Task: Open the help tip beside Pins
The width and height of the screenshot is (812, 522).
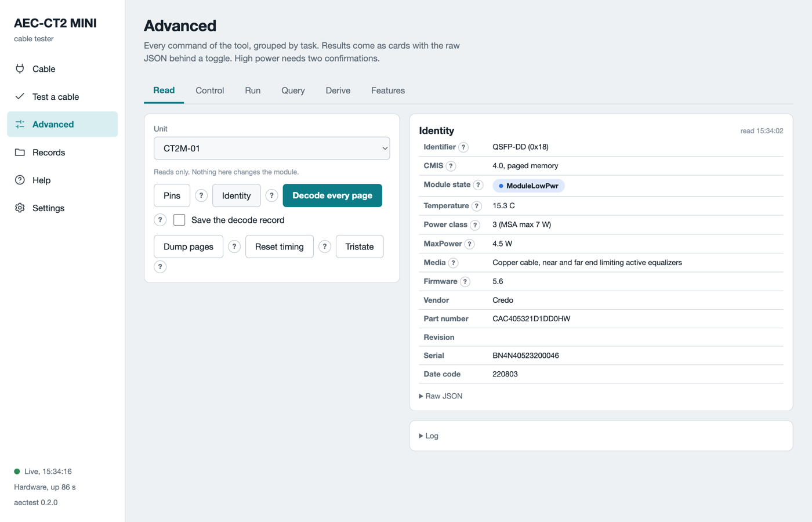Action: click(201, 195)
